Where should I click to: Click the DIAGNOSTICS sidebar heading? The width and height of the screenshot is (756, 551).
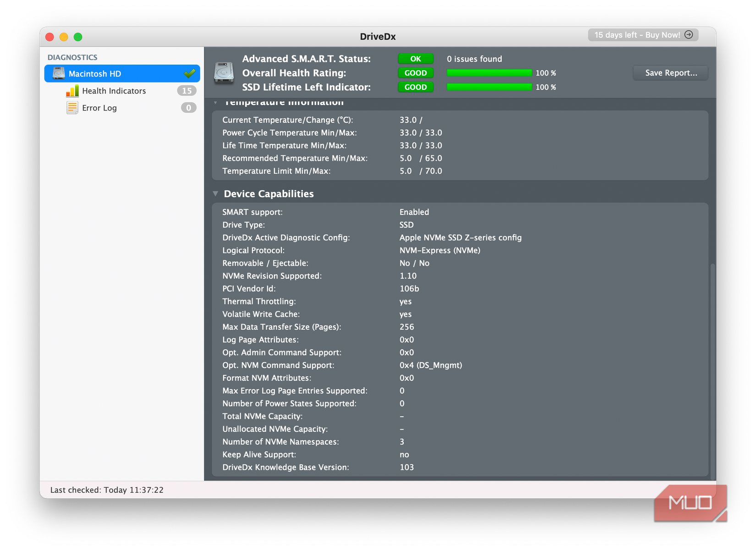click(72, 57)
